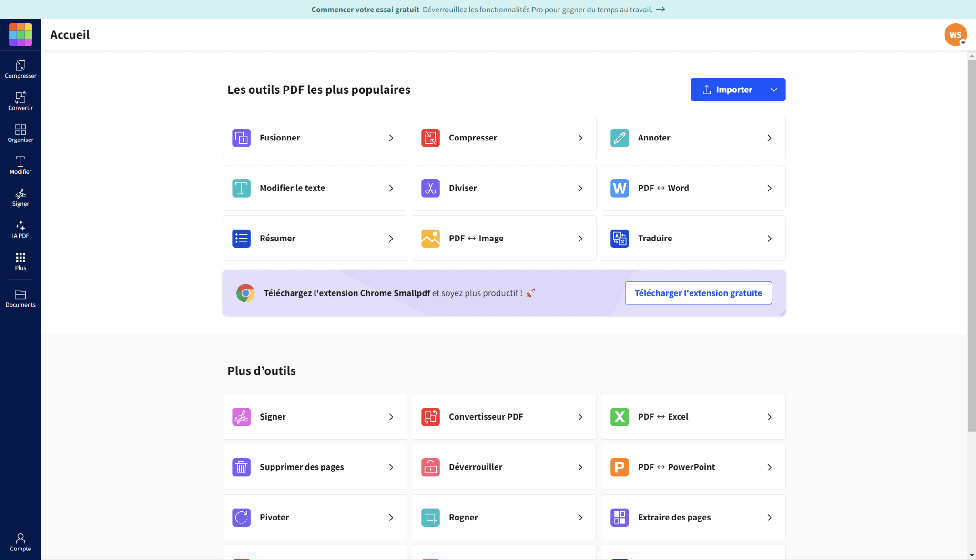
Task: Click the Importer button
Action: pyautogui.click(x=726, y=90)
